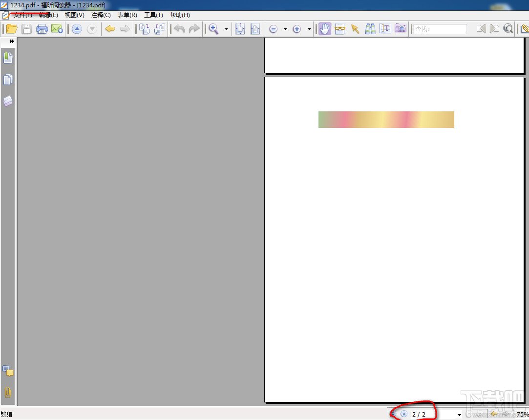This screenshot has width=529, height=420.
Task: Open the zoom out dropdown arrow
Action: point(286,29)
